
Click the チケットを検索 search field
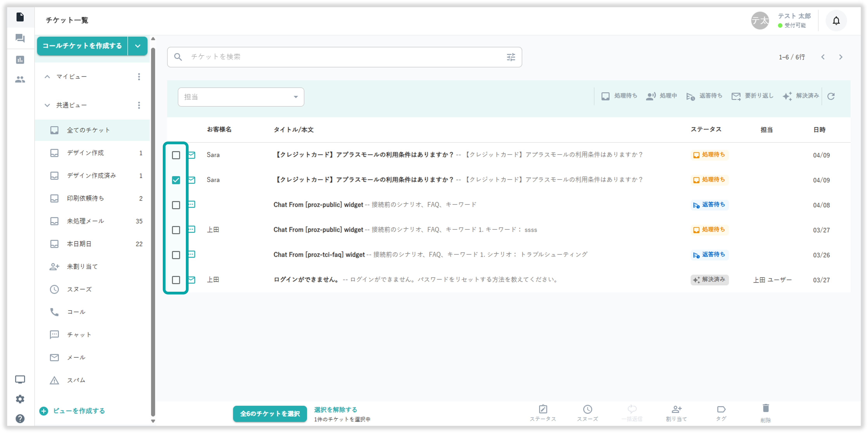coord(337,57)
